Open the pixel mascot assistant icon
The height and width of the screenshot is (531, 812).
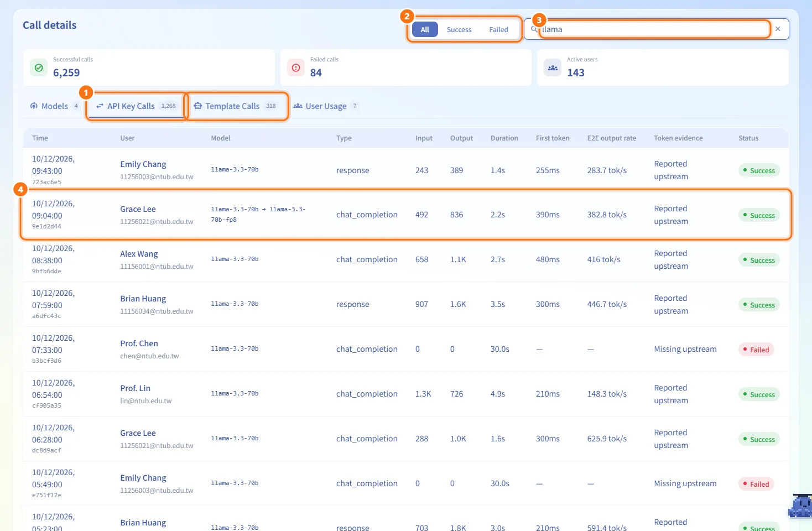[800, 506]
